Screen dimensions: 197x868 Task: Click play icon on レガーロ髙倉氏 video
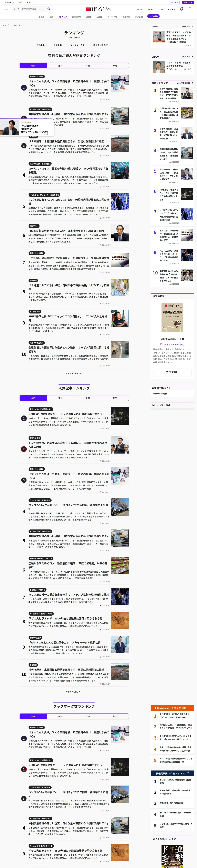(168, 69)
